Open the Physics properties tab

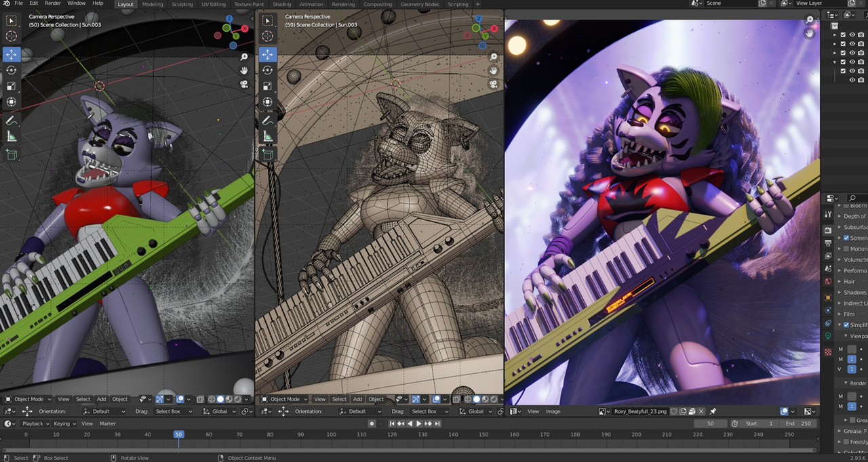pos(828,311)
